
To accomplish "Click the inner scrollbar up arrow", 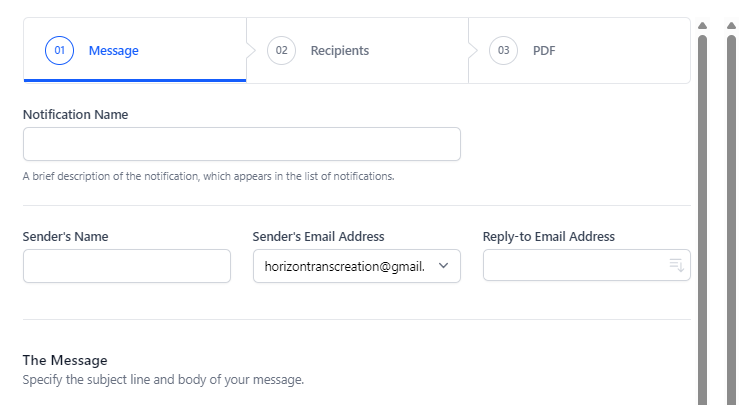I will (703, 25).
